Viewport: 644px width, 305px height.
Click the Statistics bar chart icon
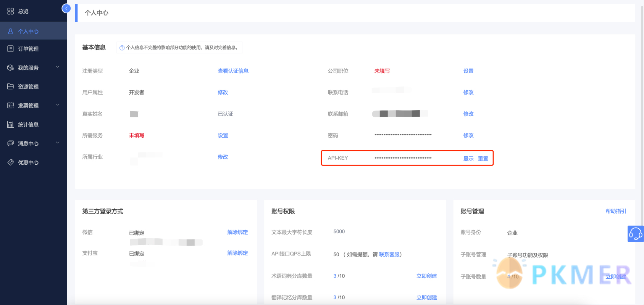pyautogui.click(x=10, y=125)
